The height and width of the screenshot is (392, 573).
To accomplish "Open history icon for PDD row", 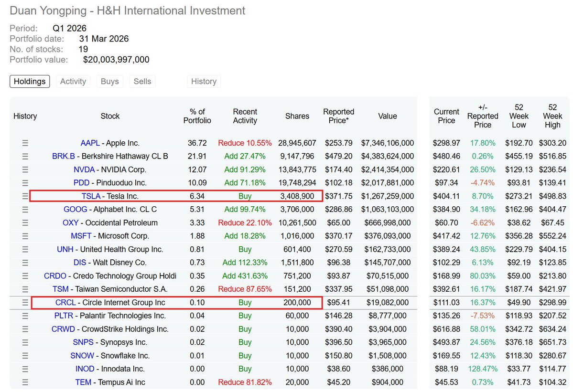I will click(x=25, y=183).
